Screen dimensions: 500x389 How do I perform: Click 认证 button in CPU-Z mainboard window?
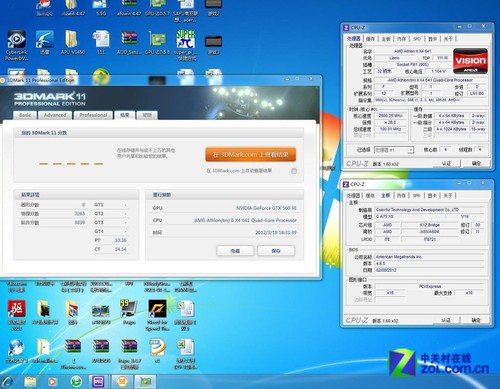pos(446,320)
